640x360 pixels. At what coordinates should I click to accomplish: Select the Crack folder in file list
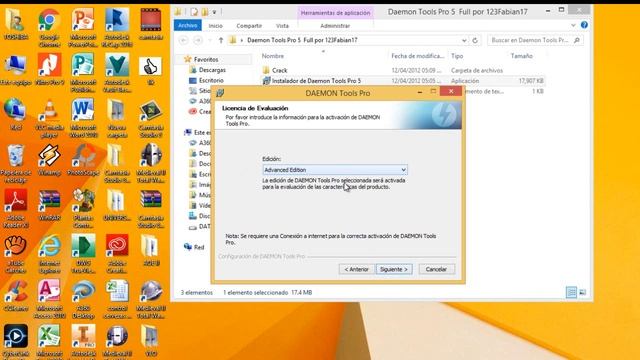tap(280, 70)
